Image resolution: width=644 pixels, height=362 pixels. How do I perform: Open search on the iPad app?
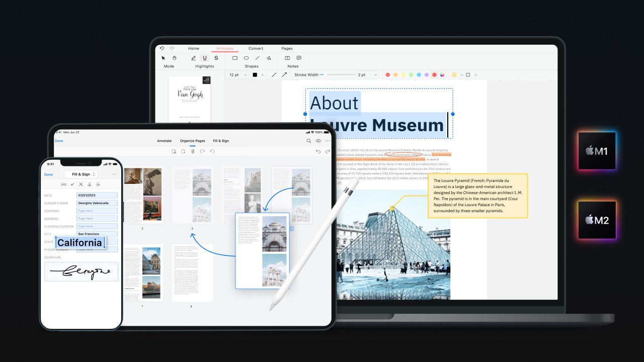(309, 141)
